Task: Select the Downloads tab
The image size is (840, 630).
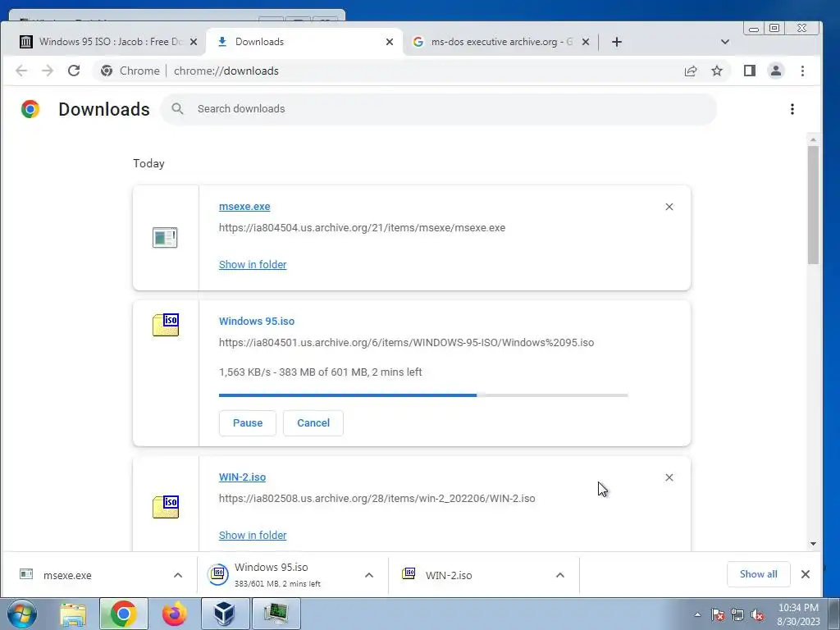Action: click(x=304, y=42)
